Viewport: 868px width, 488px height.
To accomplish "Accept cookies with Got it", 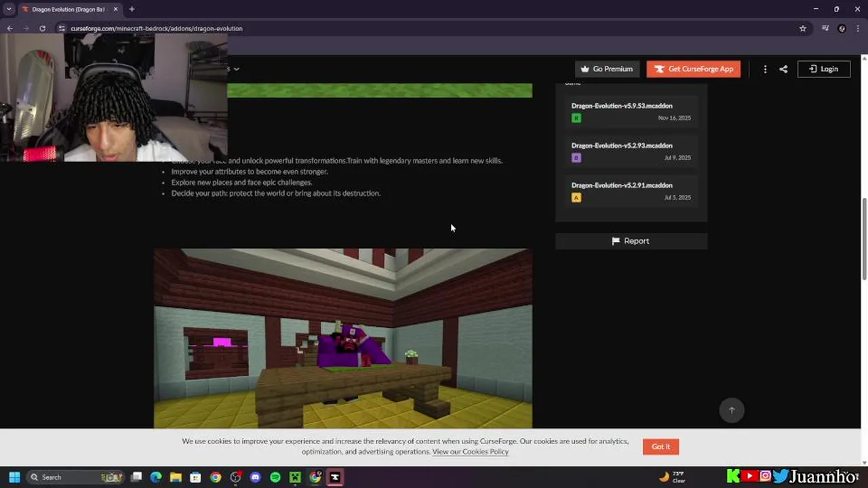I will point(660,447).
